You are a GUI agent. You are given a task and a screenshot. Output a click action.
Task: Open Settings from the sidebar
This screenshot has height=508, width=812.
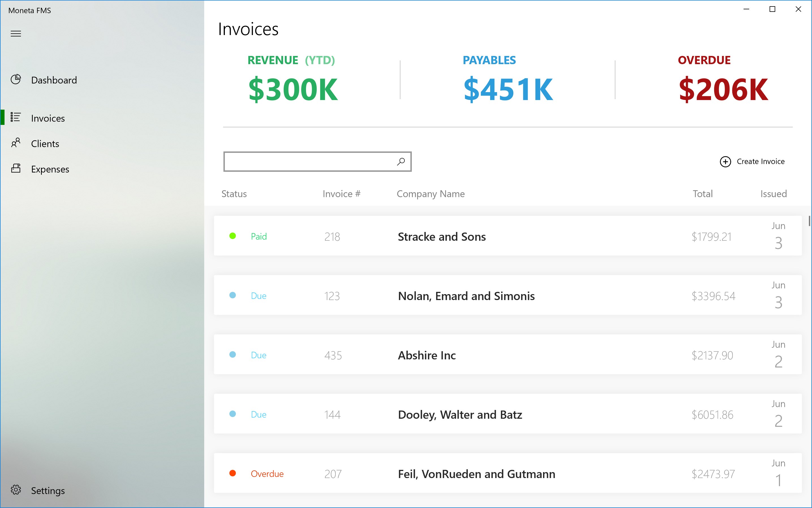click(48, 490)
